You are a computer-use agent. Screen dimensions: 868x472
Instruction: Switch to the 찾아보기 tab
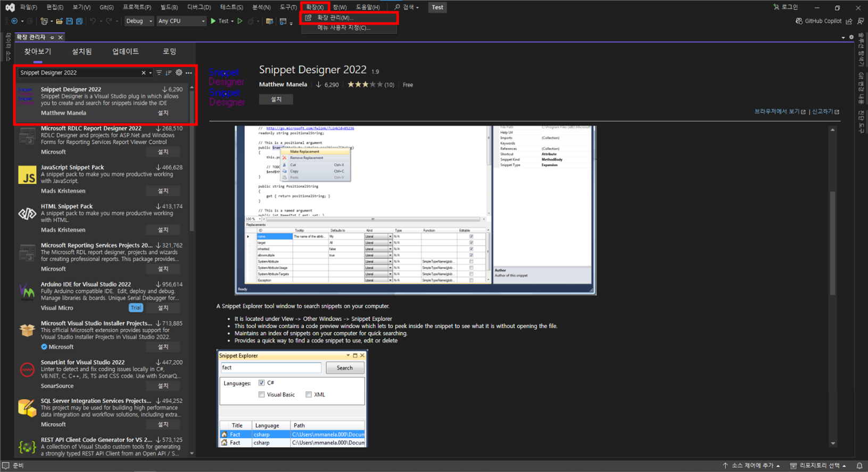click(x=37, y=52)
